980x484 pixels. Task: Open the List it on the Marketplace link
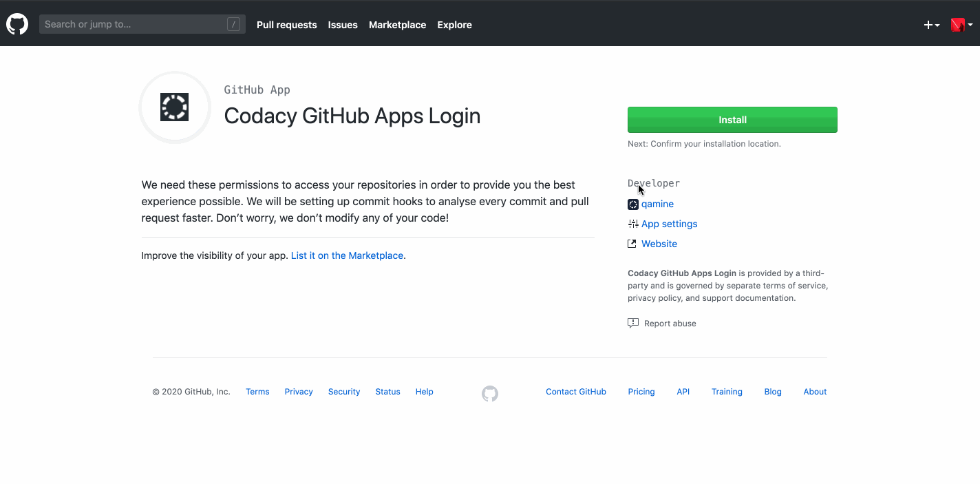(347, 255)
